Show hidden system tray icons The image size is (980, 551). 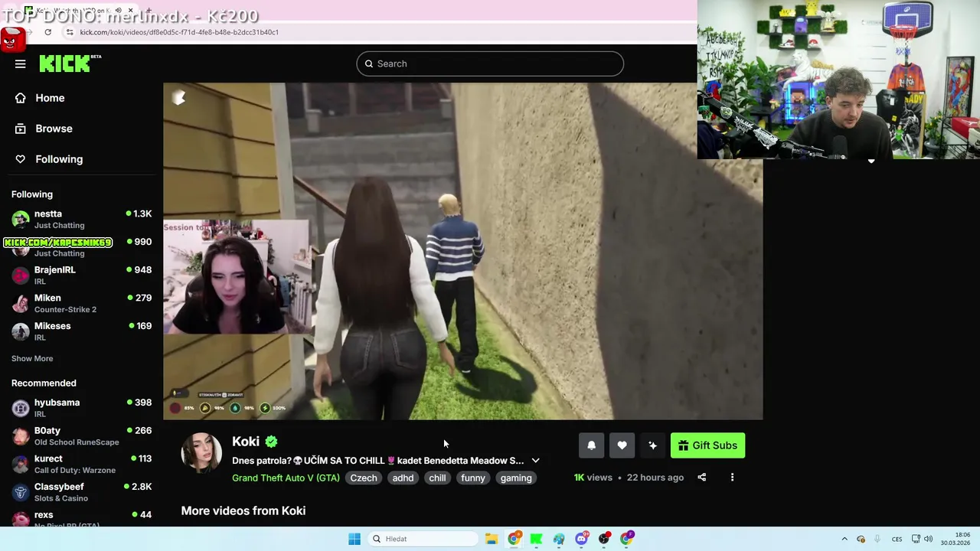[x=844, y=539]
